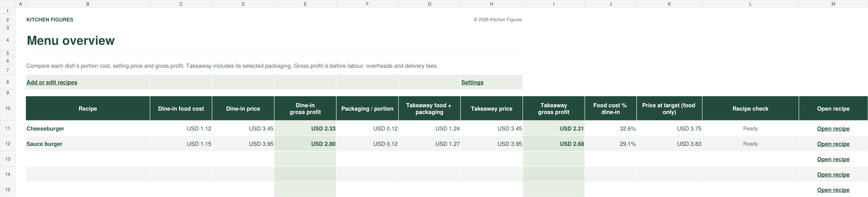The width and height of the screenshot is (868, 197).
Task: Select Sauce burger takeaway price cell in column H
Action: tap(492, 144)
